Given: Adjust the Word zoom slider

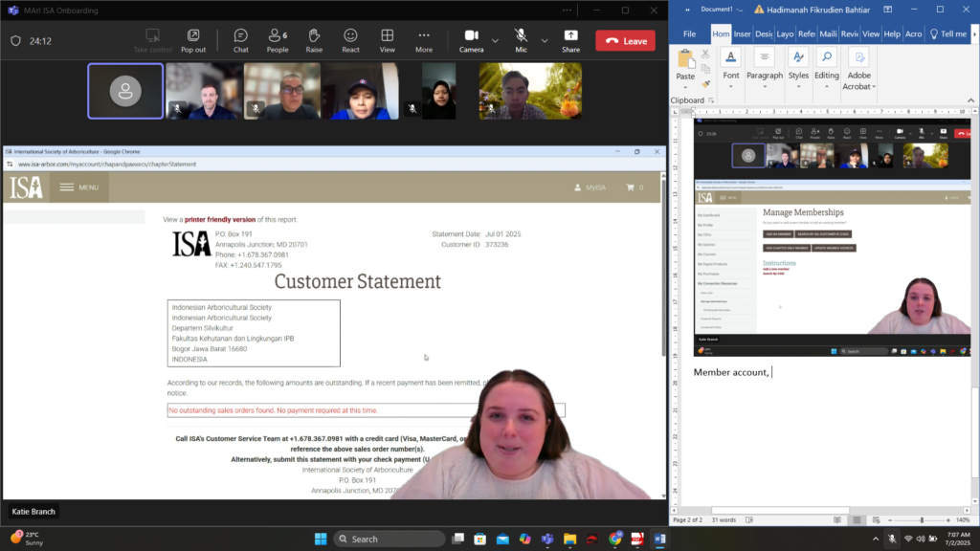Looking at the screenshot, I should point(923,520).
